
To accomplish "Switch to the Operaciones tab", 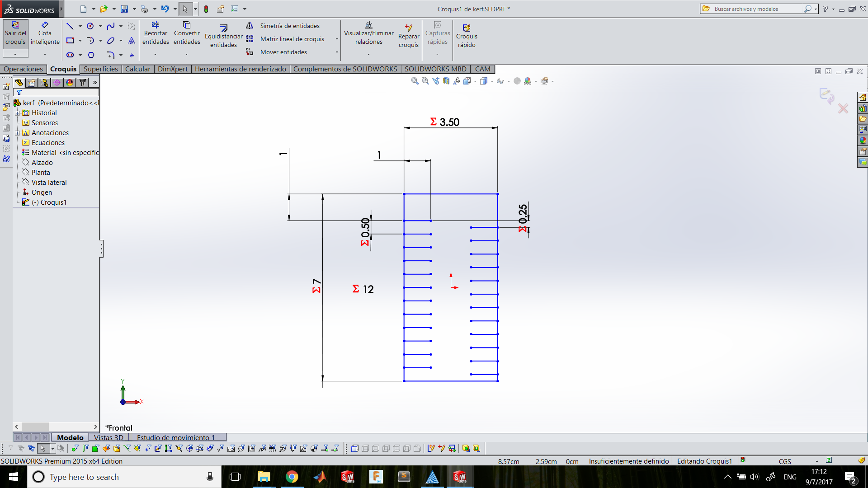I will point(23,69).
